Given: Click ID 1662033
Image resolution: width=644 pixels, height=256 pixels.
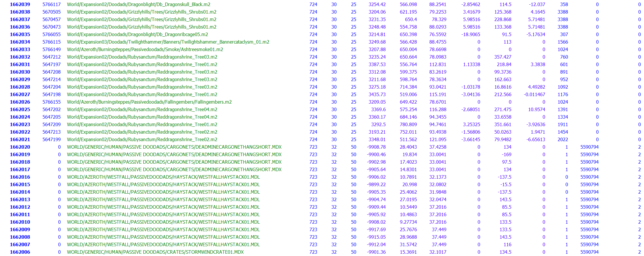Looking at the screenshot, I should (20, 49).
